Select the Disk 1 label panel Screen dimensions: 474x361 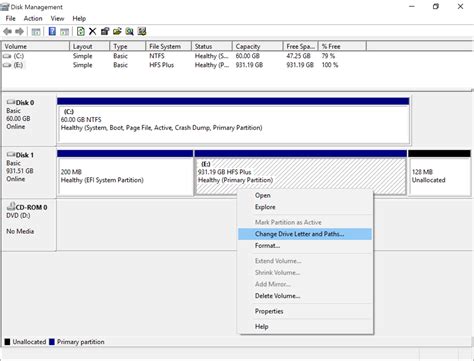point(29,172)
